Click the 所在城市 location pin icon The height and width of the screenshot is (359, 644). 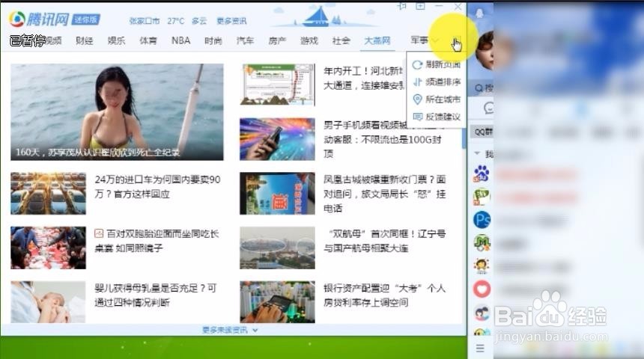point(417,99)
